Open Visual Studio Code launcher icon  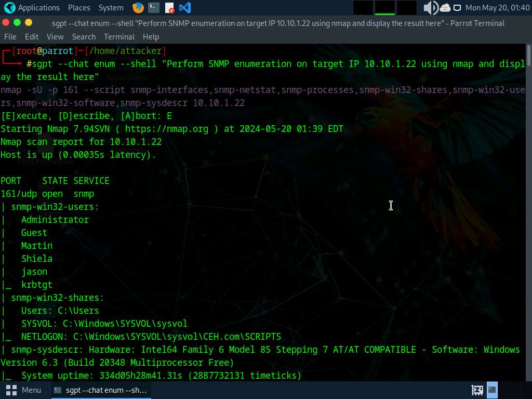184,8
